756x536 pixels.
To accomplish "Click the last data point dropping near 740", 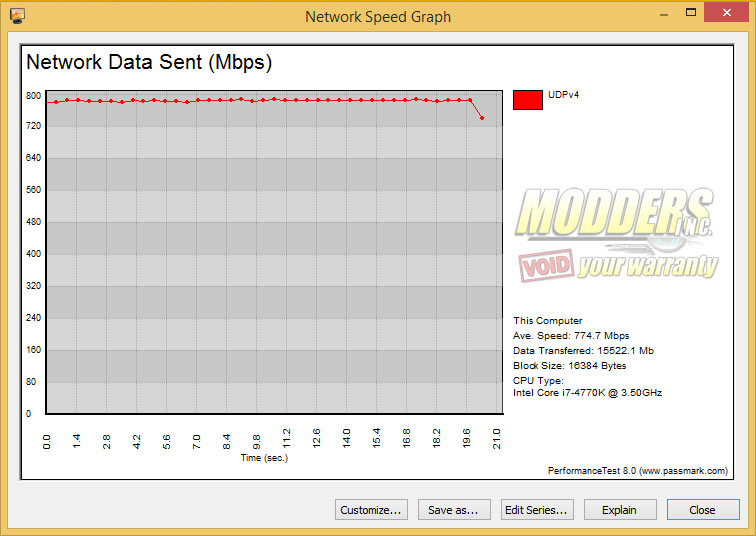I will (482, 118).
